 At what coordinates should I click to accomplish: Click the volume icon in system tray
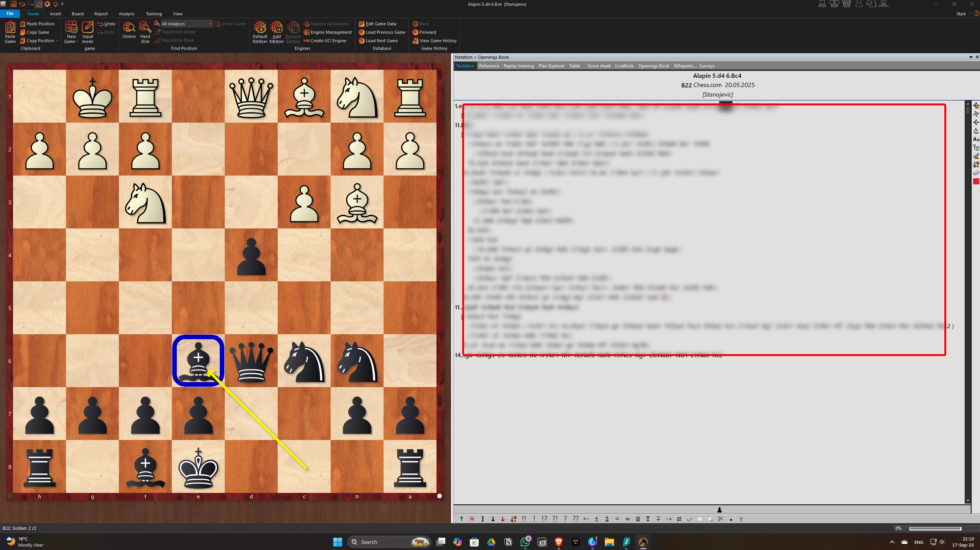tap(942, 542)
